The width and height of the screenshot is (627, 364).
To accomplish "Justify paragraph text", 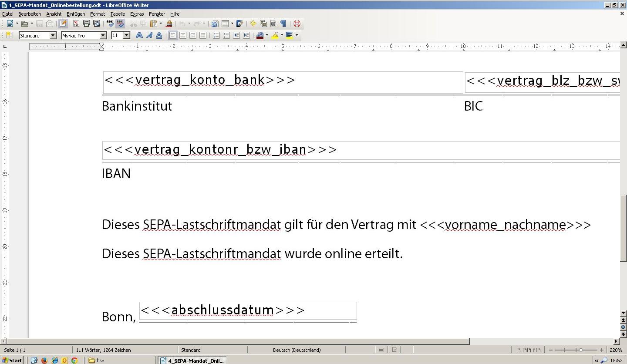I will [x=203, y=35].
